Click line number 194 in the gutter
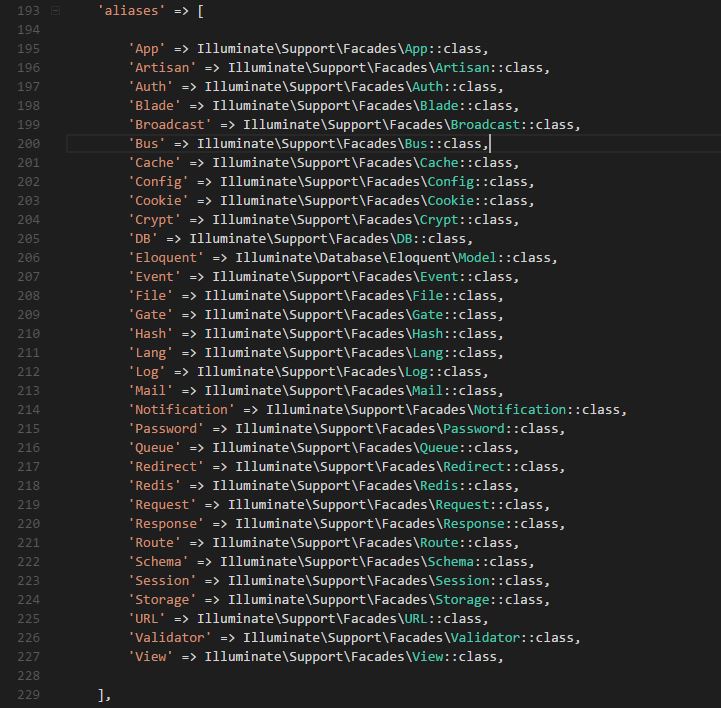 (28, 30)
